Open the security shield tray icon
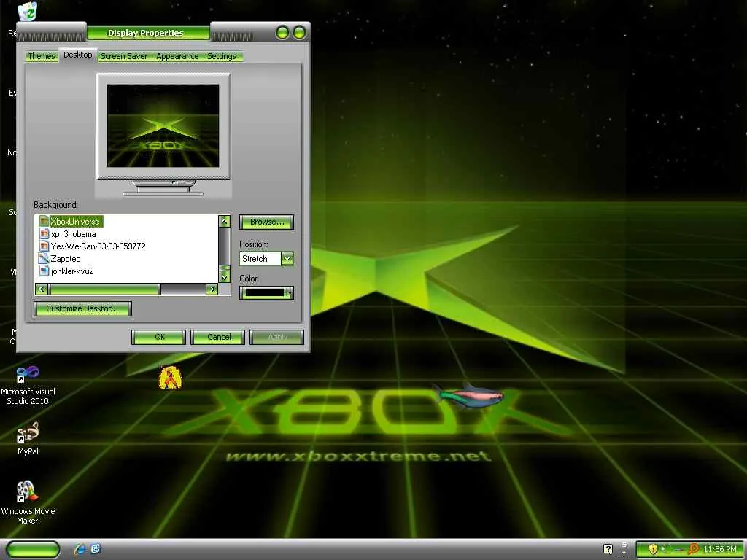This screenshot has width=747, height=560. 653,549
